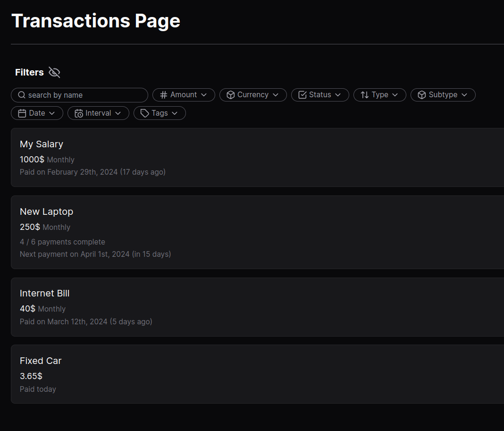Select the New Laptop transaction title
Image resolution: width=504 pixels, height=431 pixels.
click(x=46, y=211)
